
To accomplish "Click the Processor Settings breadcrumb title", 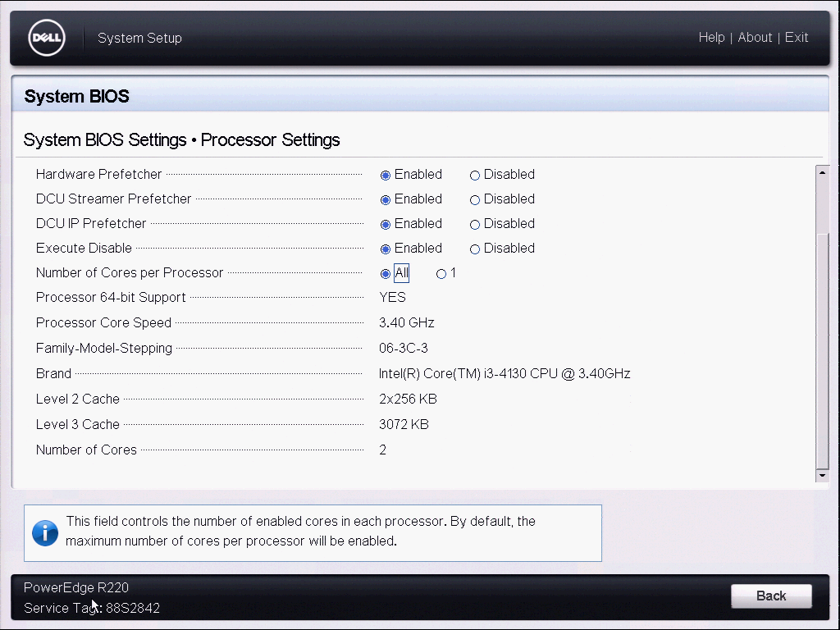I will [271, 139].
